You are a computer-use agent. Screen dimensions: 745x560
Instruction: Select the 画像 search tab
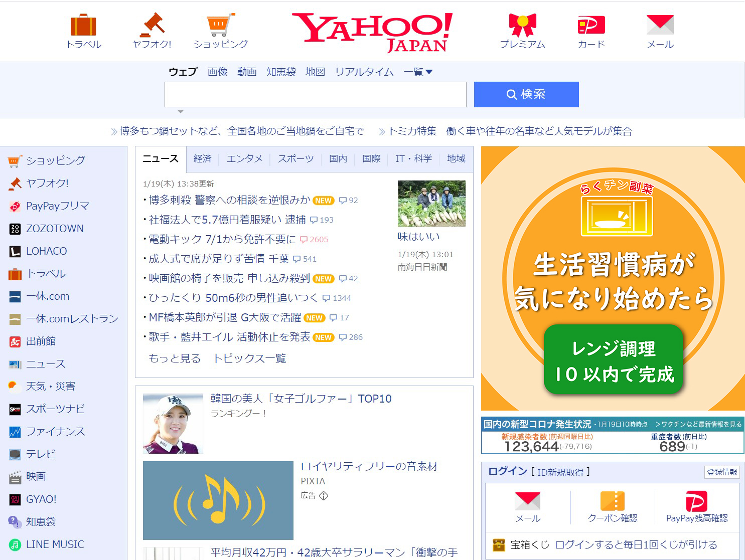tap(218, 72)
